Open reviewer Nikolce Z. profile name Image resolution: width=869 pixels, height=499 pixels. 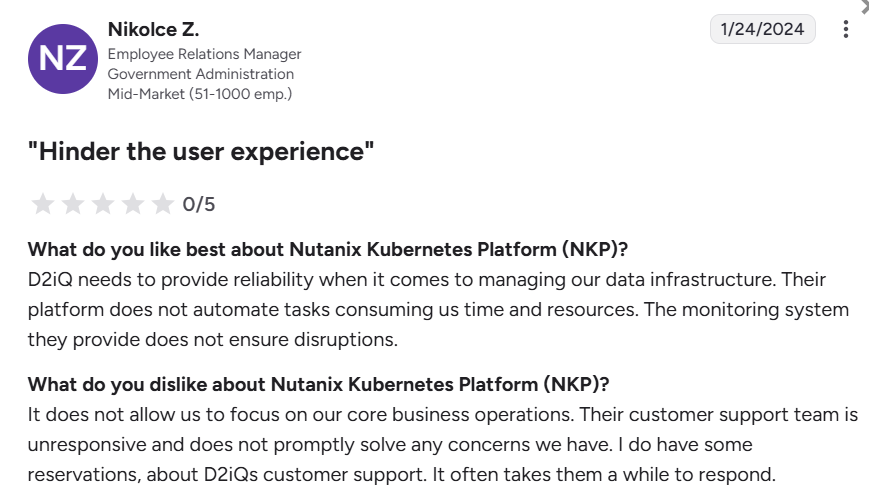(x=154, y=29)
